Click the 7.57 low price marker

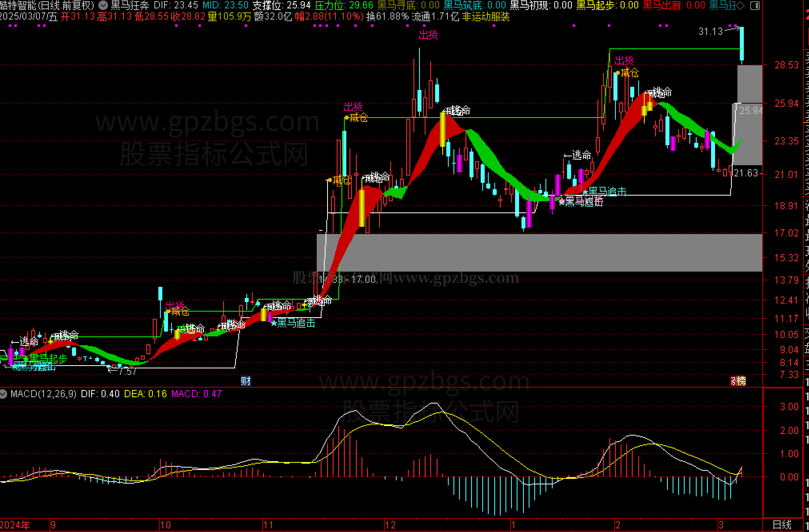tap(127, 371)
